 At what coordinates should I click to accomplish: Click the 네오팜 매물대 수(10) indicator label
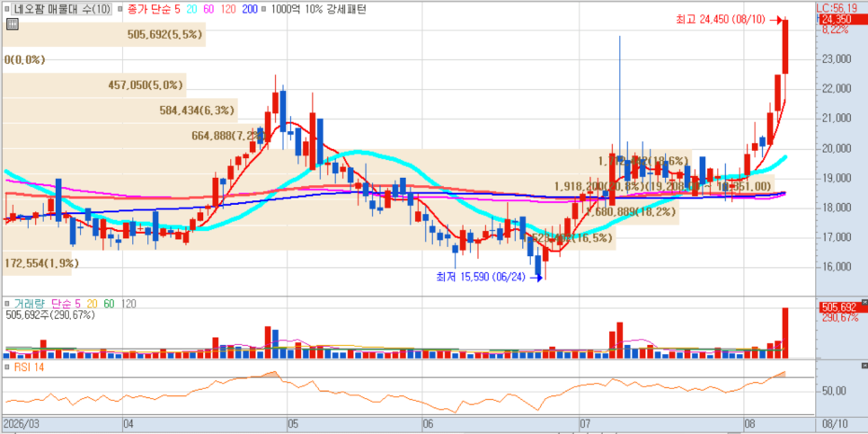pos(62,9)
